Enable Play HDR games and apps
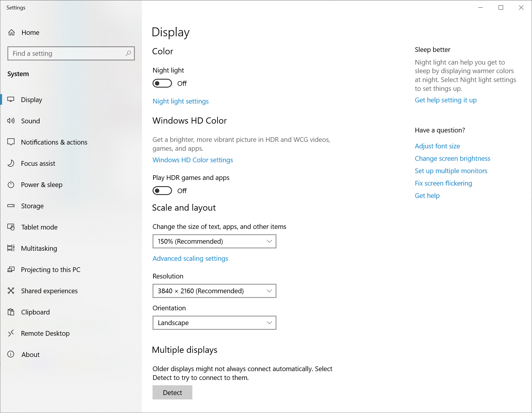 [x=162, y=191]
